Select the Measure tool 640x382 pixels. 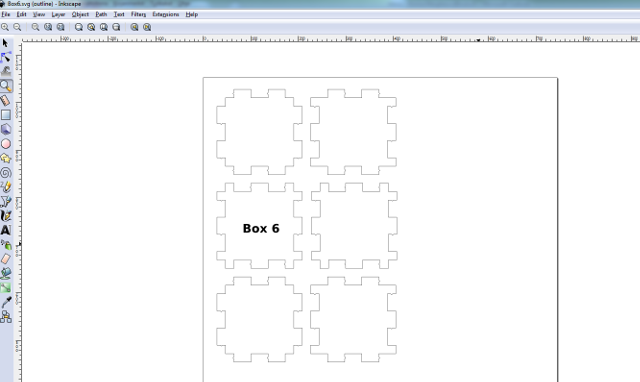click(6, 100)
